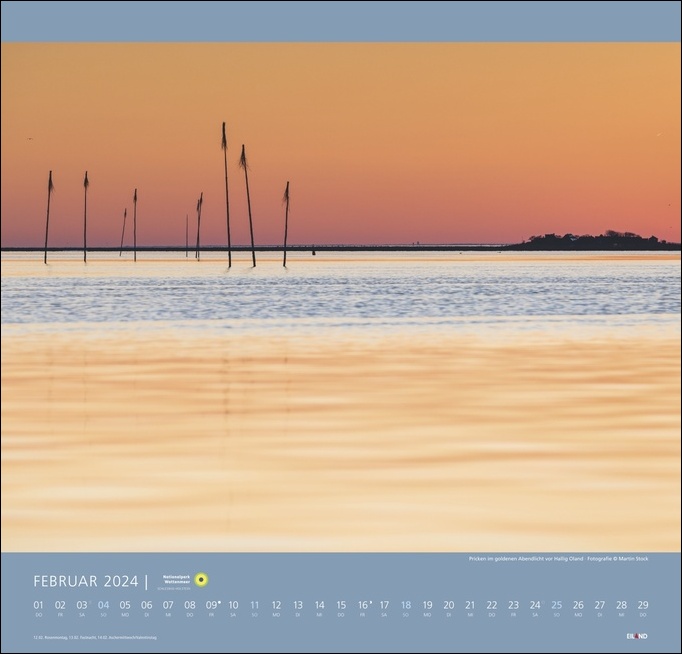The image size is (682, 654).
Task: Select Sunday date 18
Action: pyautogui.click(x=405, y=605)
